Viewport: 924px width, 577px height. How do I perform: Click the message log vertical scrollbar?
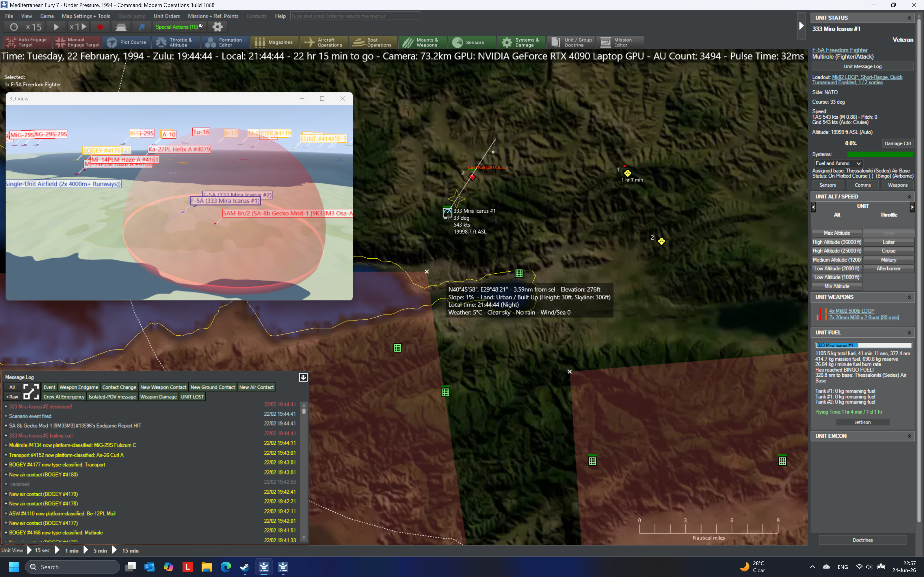coord(304,472)
